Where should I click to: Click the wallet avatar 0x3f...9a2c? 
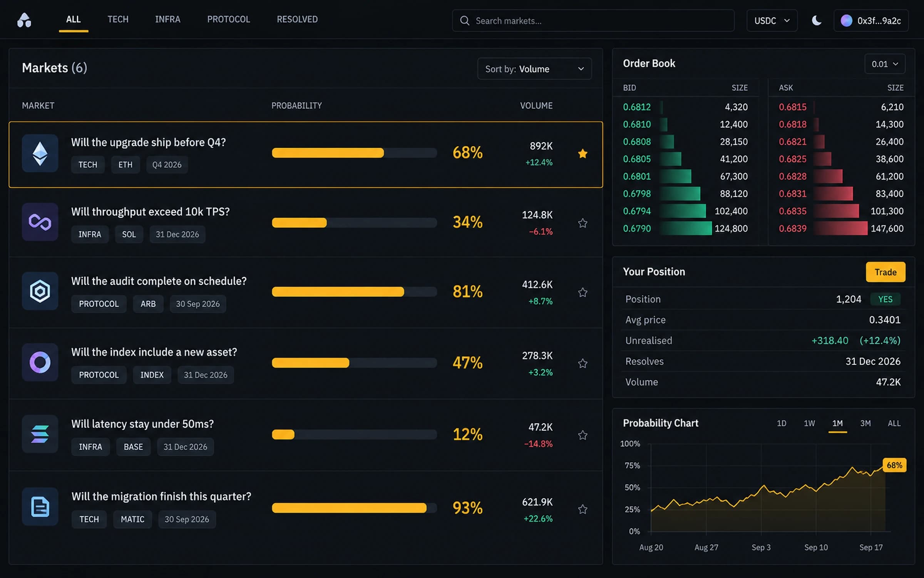(x=846, y=20)
